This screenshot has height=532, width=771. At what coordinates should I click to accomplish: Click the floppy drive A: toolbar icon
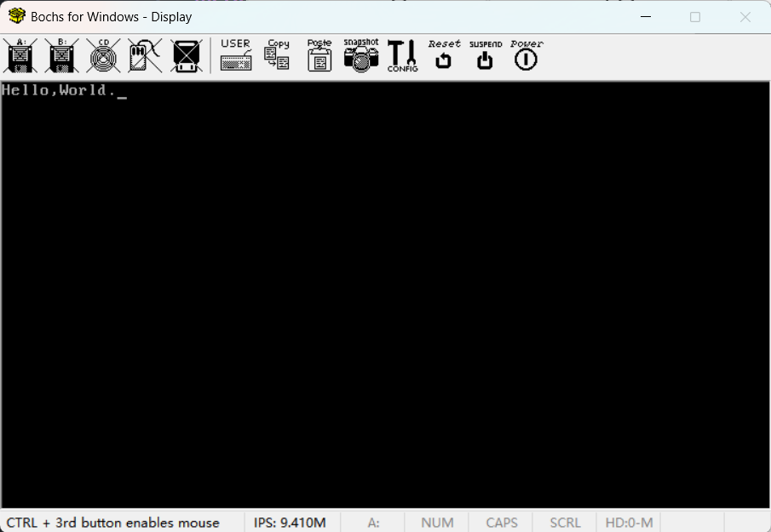20,55
